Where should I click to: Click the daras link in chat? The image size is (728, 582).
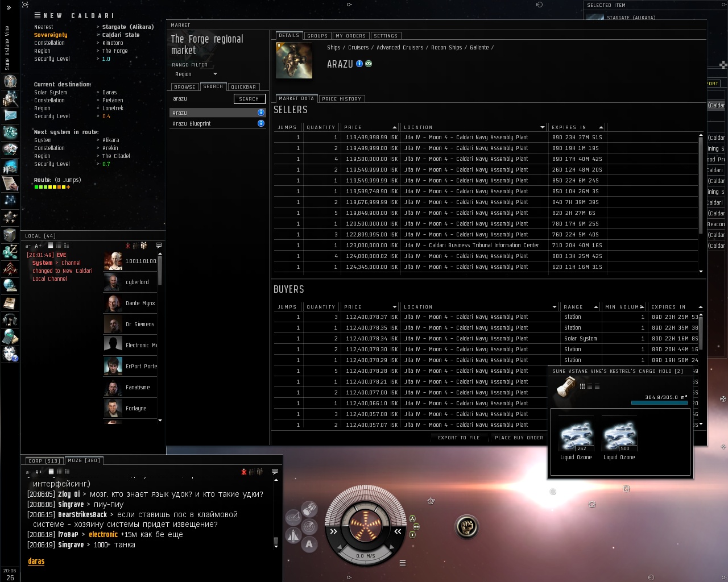point(36,562)
